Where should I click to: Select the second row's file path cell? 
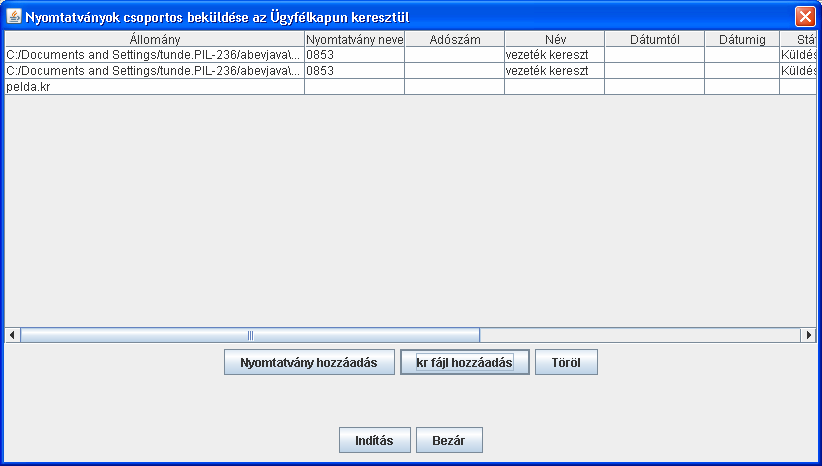tap(155, 71)
